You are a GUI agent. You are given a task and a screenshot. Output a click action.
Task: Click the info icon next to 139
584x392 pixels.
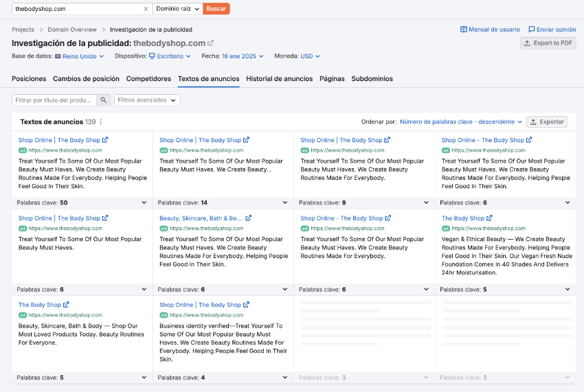point(101,122)
